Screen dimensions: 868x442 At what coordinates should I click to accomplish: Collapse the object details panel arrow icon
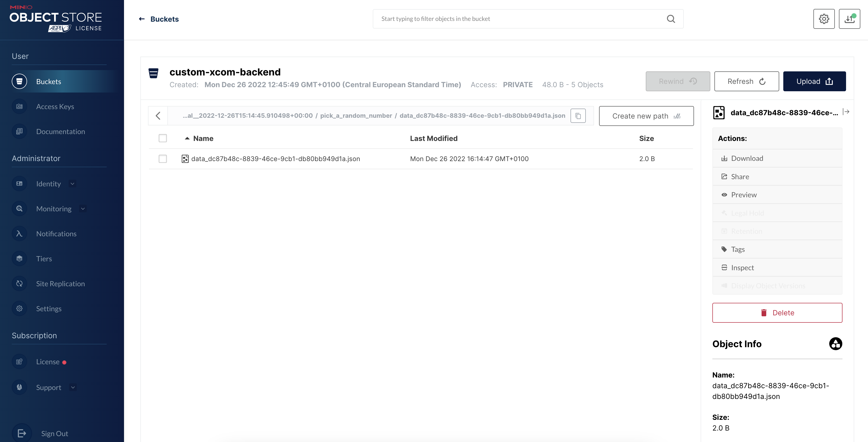pyautogui.click(x=846, y=112)
